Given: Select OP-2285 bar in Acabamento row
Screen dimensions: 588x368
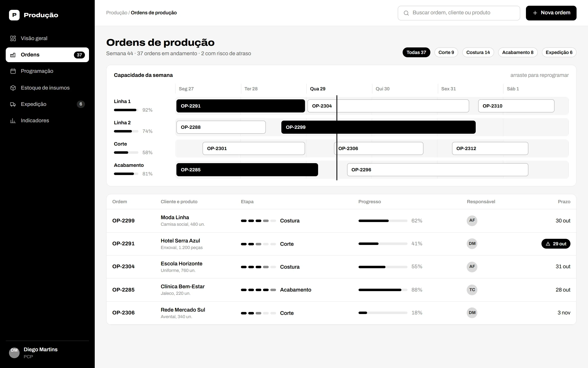Looking at the screenshot, I should [247, 170].
